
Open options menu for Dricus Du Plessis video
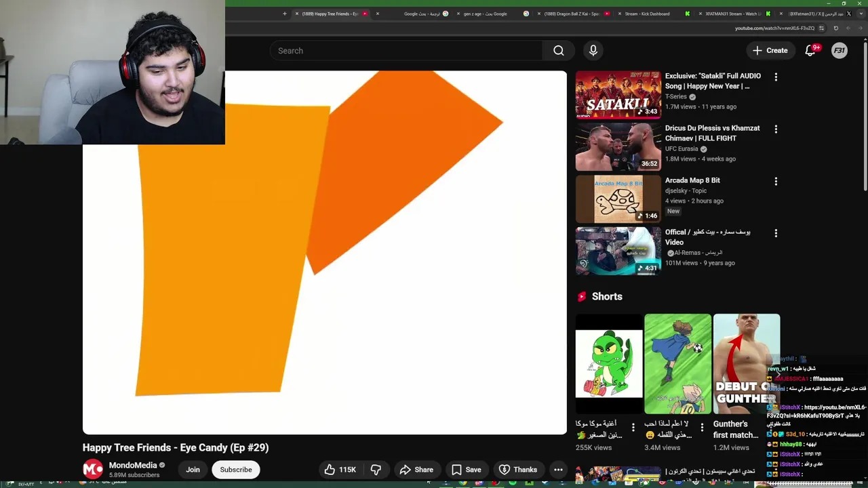pos(776,129)
